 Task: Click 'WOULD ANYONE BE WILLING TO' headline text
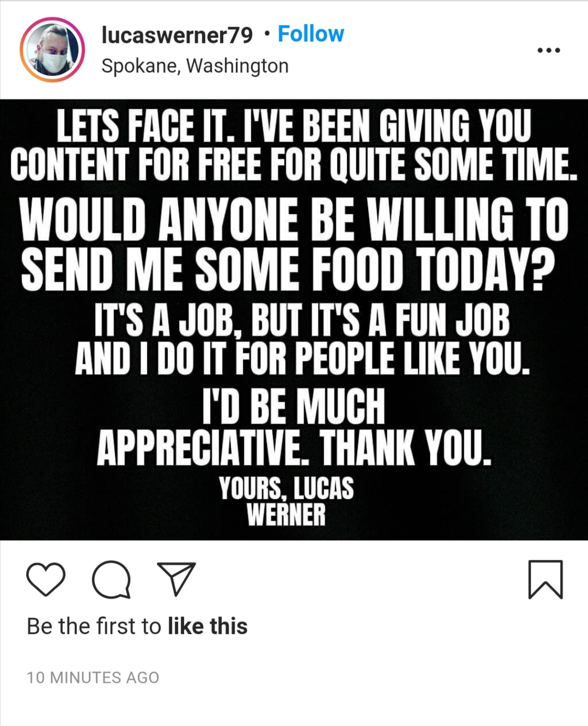[294, 219]
